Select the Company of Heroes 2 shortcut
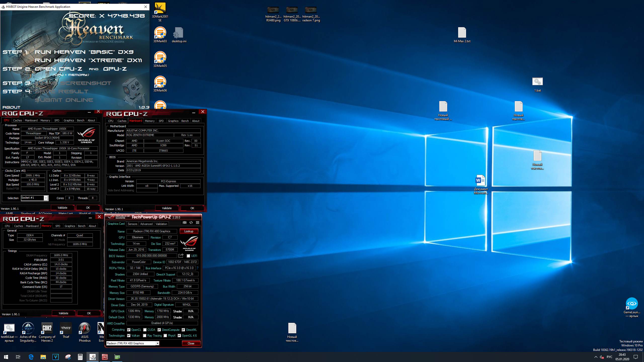Viewport: 644px width, 362px height. 47,332
